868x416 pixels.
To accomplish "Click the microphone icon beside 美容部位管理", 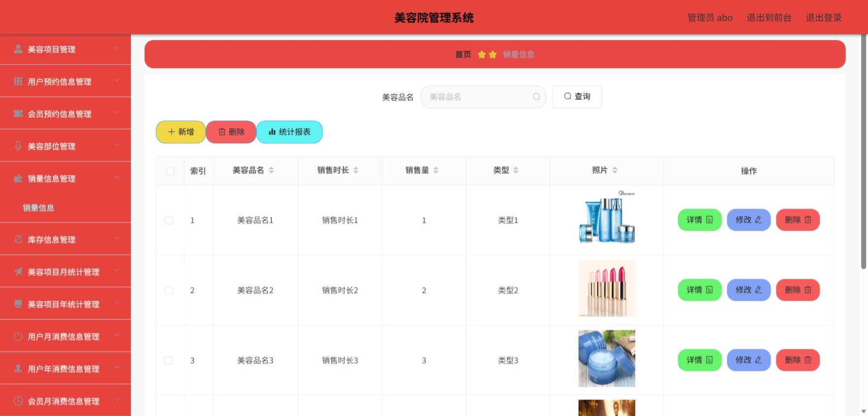I will coord(18,146).
